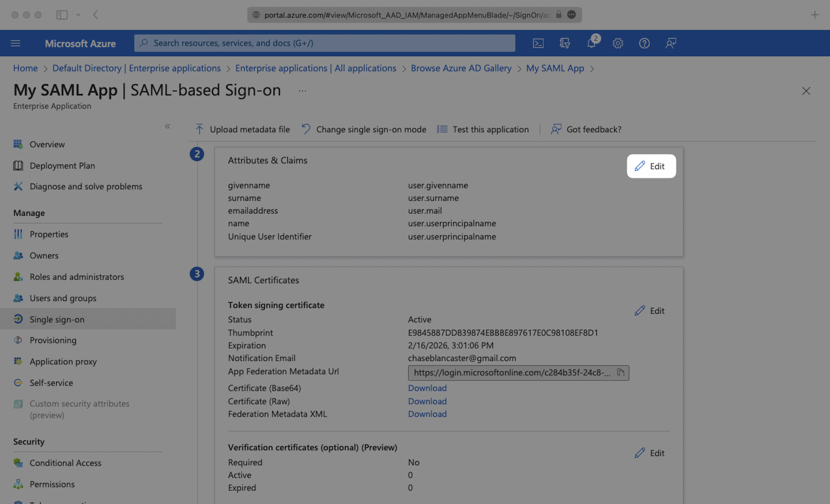Open Azure Cloud Shell icon
Viewport: 830px width, 504px height.
coord(538,43)
